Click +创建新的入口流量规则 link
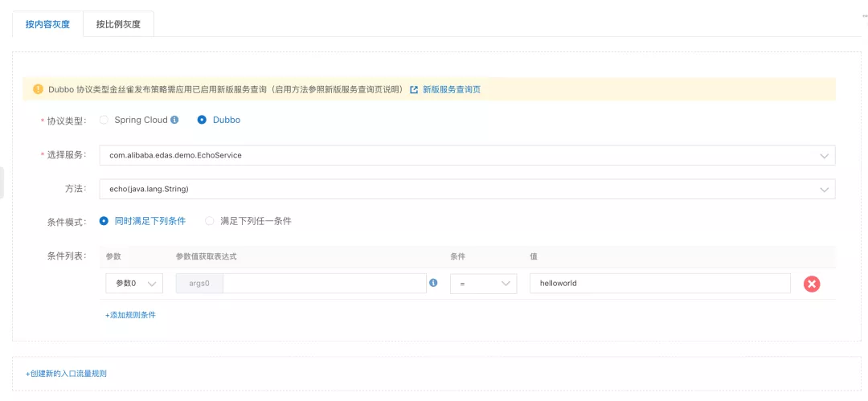 tap(66, 374)
